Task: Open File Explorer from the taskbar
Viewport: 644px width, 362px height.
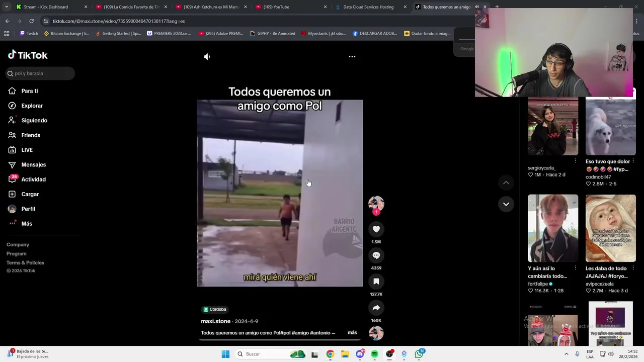Action: coord(345,354)
